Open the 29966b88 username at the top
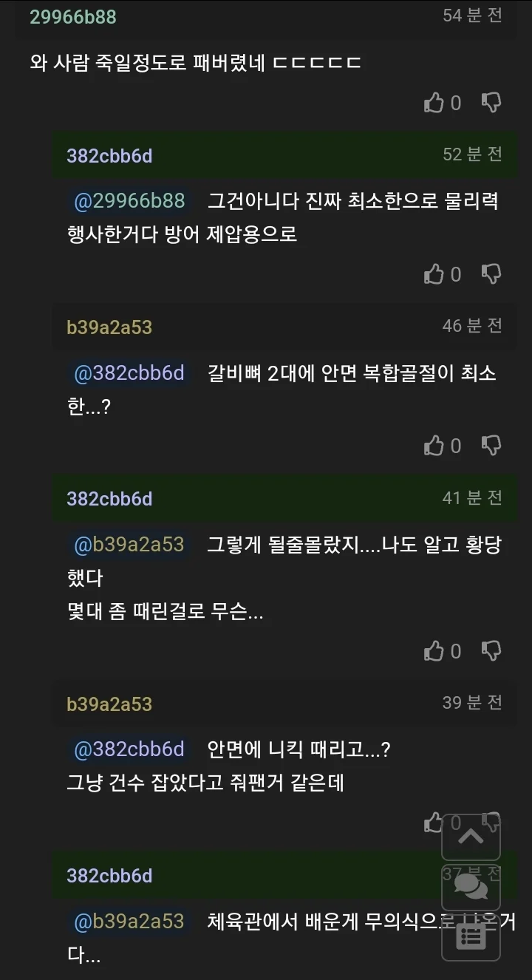The width and height of the screenshot is (532, 980). coord(73,17)
